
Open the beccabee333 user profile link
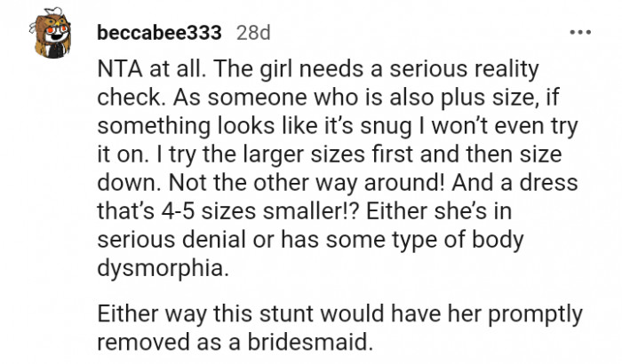coord(159,33)
